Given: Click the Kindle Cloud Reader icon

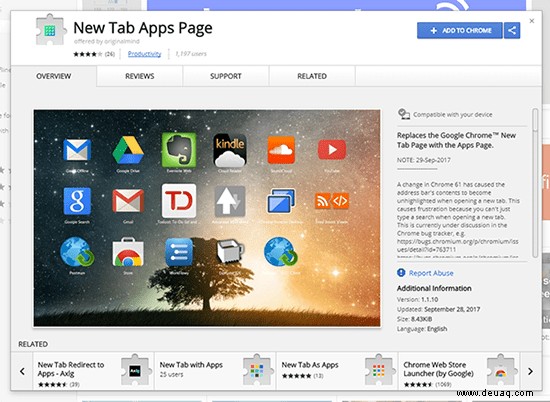Looking at the screenshot, I should tap(230, 150).
